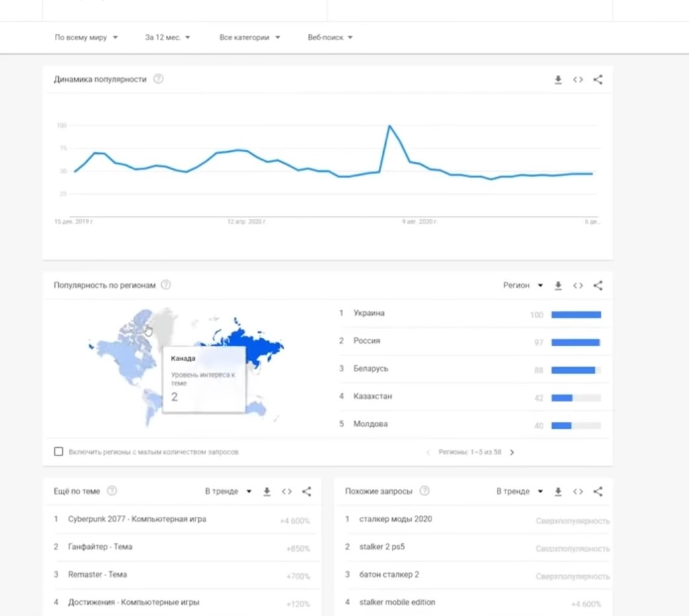Image resolution: width=689 pixels, height=616 pixels.
Task: Open embed code for popularity dynamics chart
Action: coord(578,79)
